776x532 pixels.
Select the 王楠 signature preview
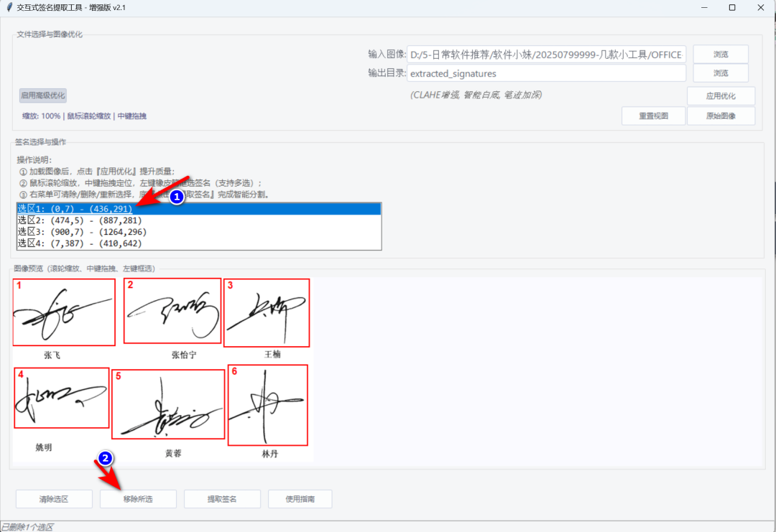[x=267, y=312]
